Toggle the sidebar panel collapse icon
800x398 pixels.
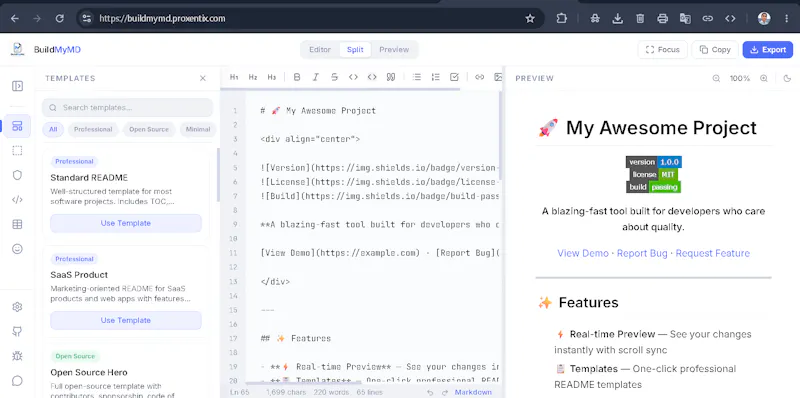coord(17,86)
